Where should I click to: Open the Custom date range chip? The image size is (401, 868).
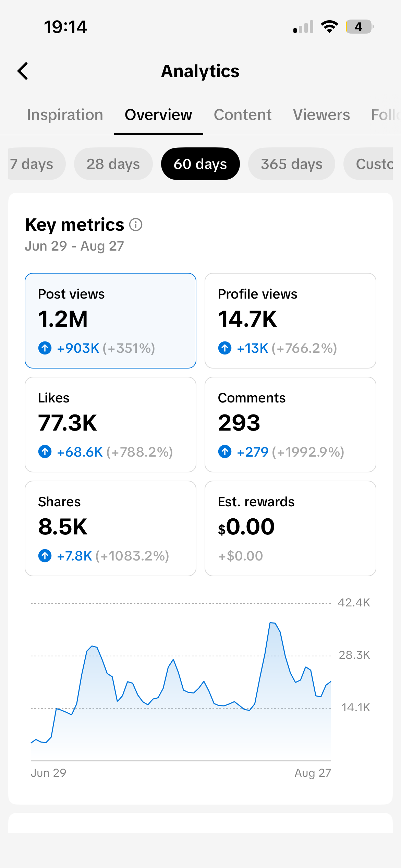coord(368,164)
